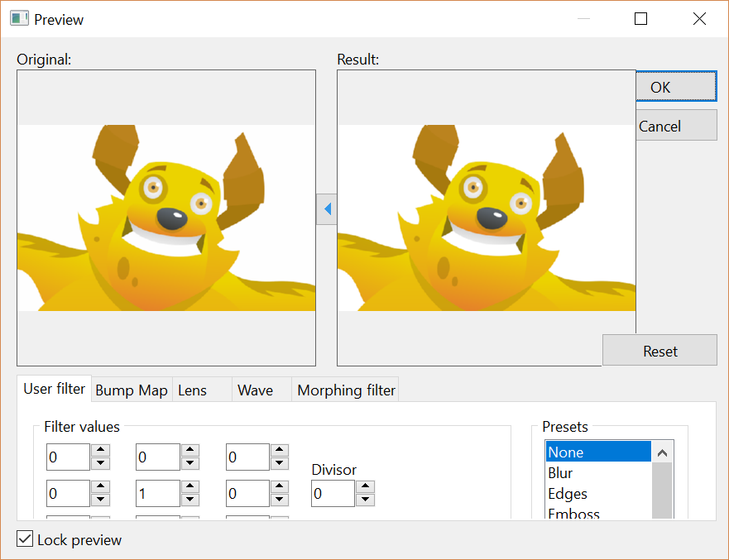Increase the first row, first filter value
Image resolution: width=729 pixels, height=560 pixels.
(x=100, y=450)
